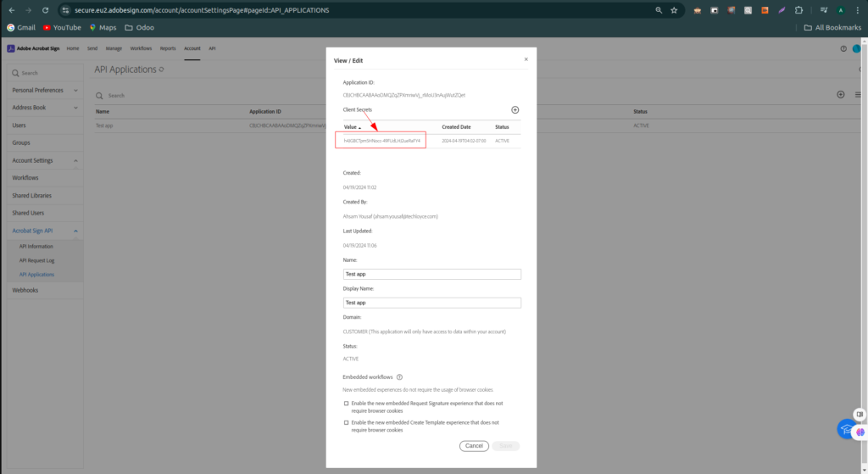
Task: Open the Odoo bookmarks folder
Action: tap(140, 27)
